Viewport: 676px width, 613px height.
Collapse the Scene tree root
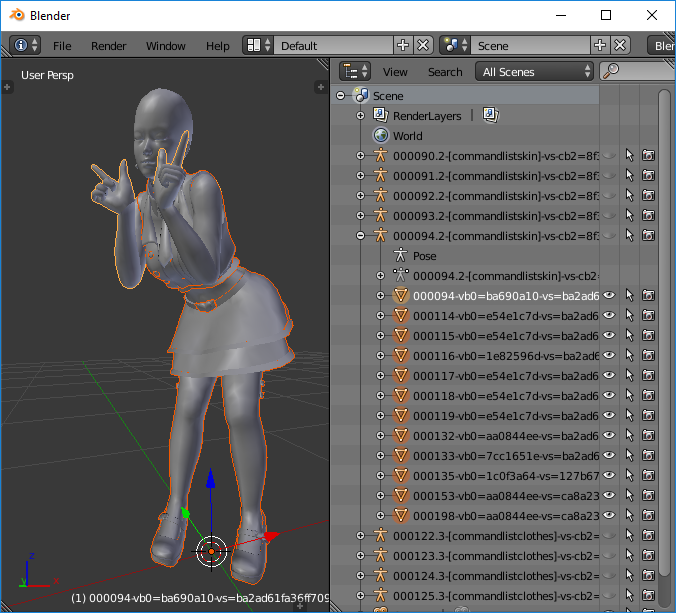click(341, 96)
